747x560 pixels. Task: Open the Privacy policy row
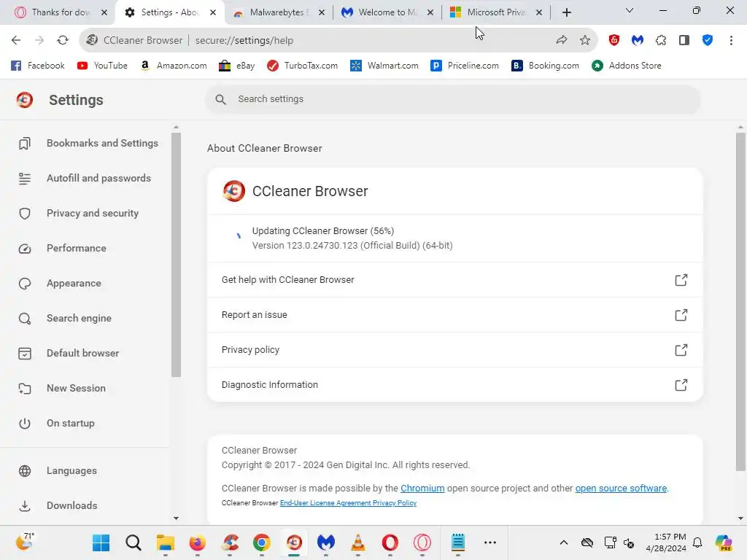tap(455, 350)
